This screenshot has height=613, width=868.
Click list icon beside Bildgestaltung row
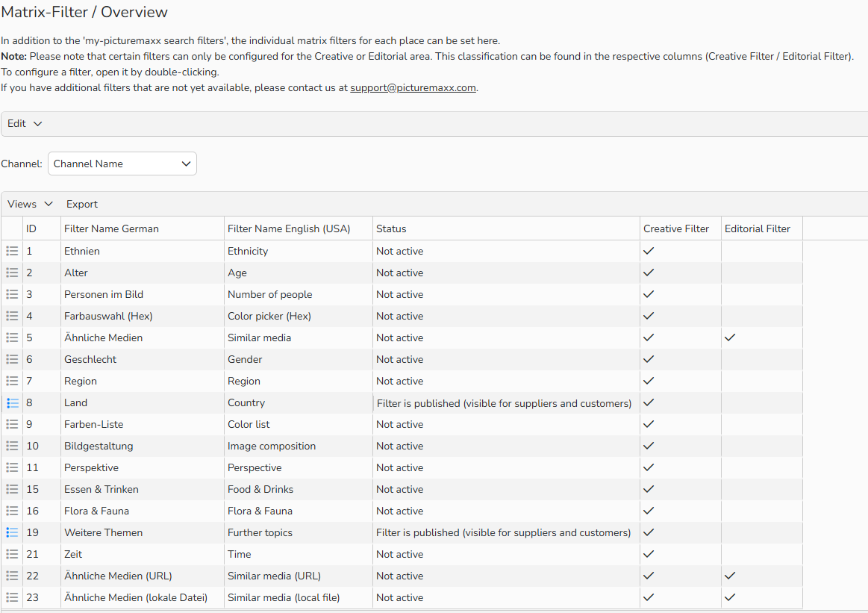coord(12,446)
